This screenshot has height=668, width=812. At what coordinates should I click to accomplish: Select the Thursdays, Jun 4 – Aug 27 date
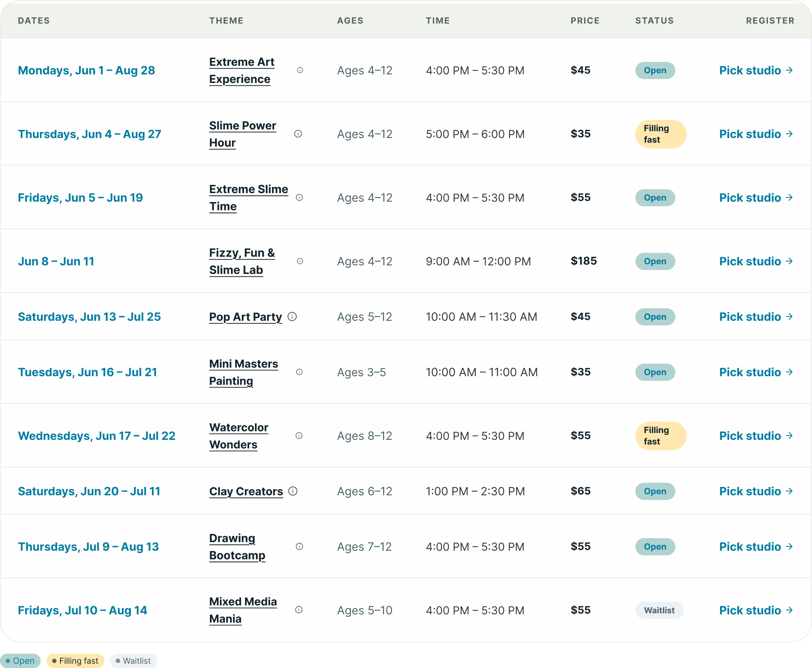90,134
